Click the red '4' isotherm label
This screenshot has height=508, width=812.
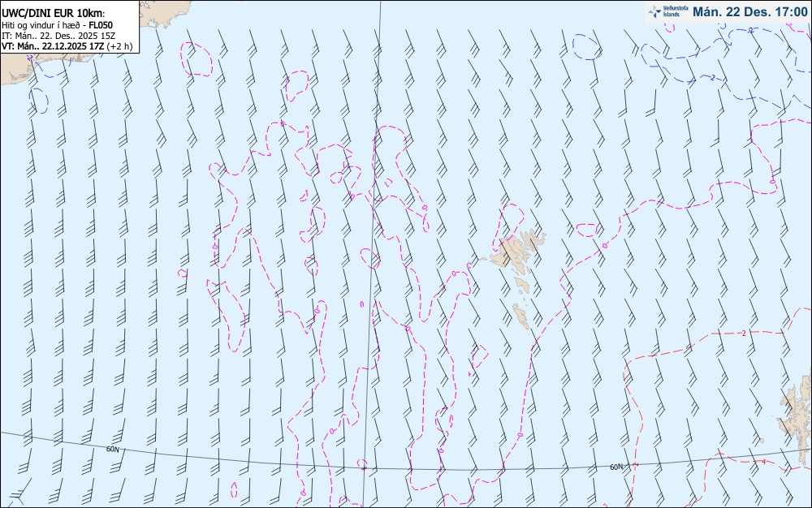764,462
